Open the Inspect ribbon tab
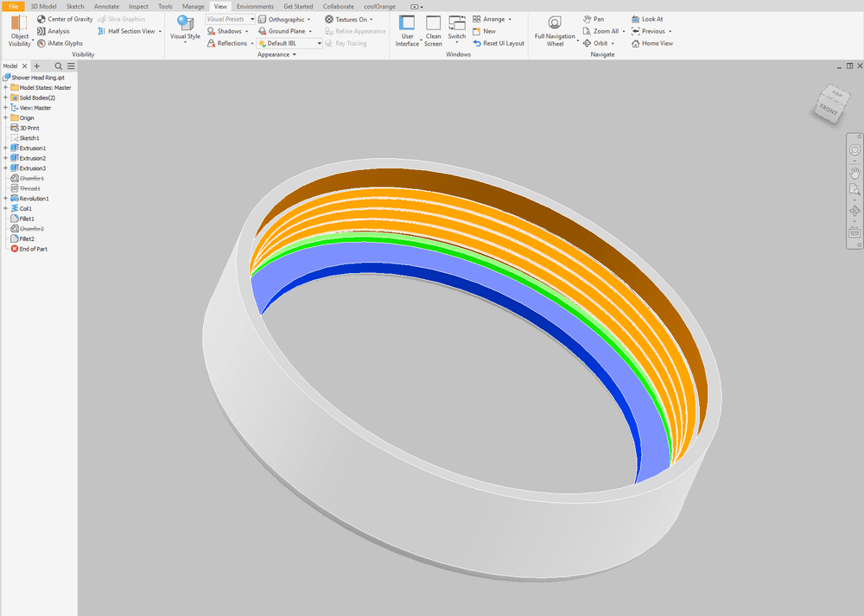864x616 pixels. [138, 6]
